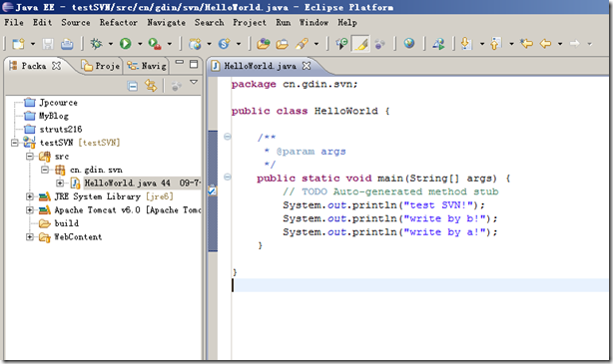Open the Back history dropdown arrow

[560, 44]
